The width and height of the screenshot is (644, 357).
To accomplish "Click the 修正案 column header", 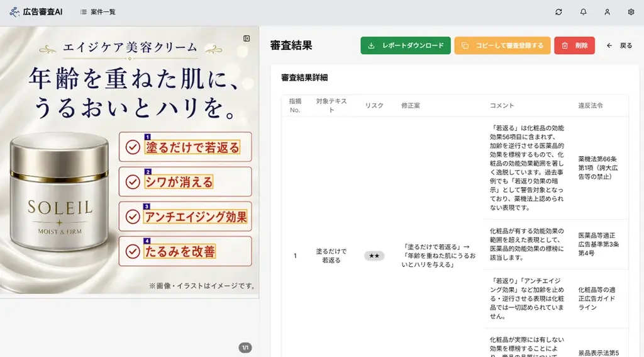I will tap(410, 105).
